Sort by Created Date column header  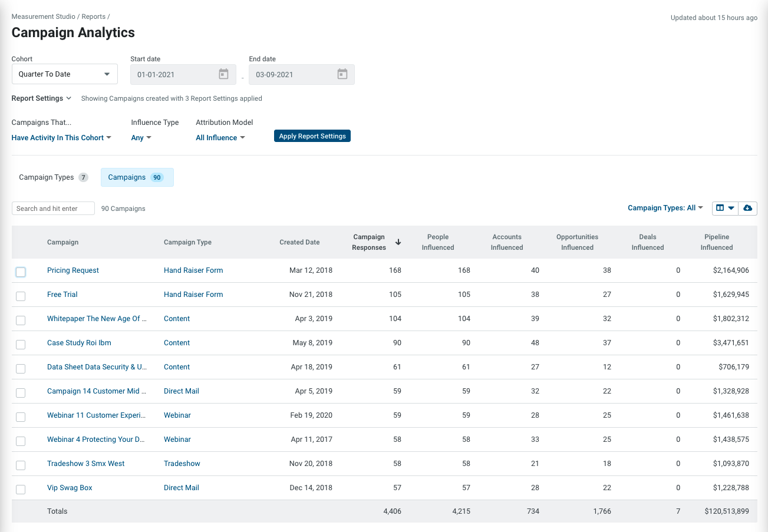click(299, 242)
